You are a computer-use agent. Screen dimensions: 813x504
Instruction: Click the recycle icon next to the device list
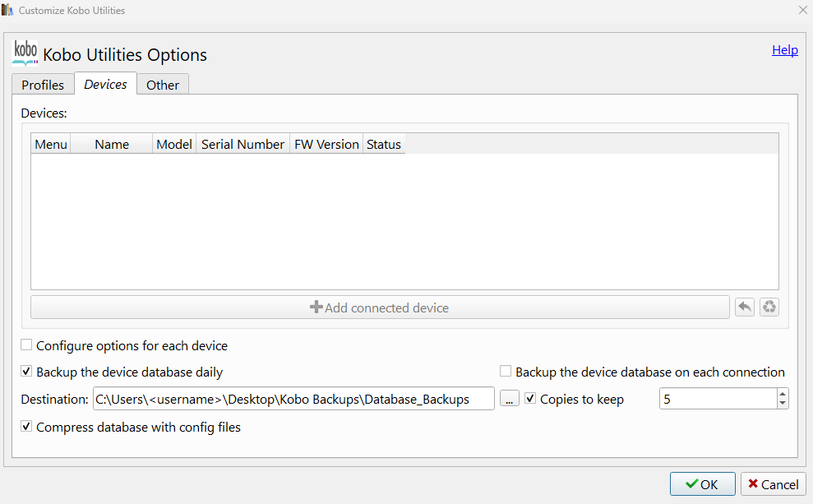769,307
